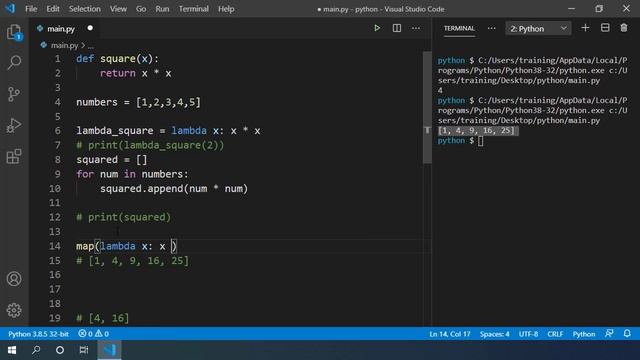Open the Edit menu
This screenshot has width=640, height=360.
[x=53, y=9]
